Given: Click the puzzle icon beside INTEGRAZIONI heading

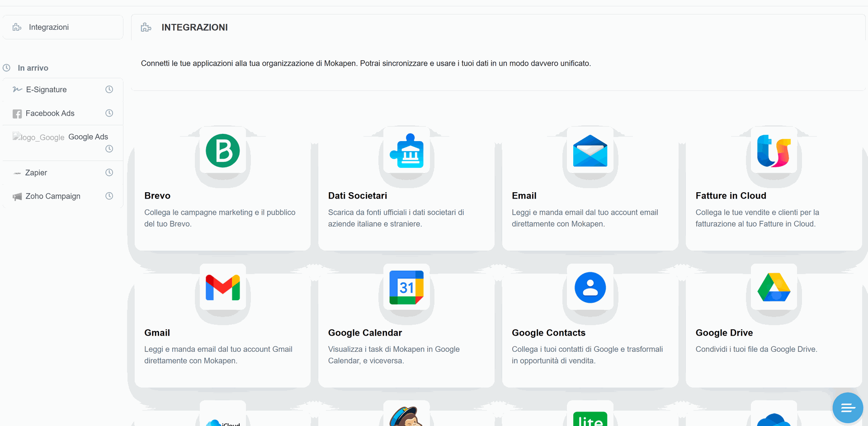Looking at the screenshot, I should pos(146,28).
